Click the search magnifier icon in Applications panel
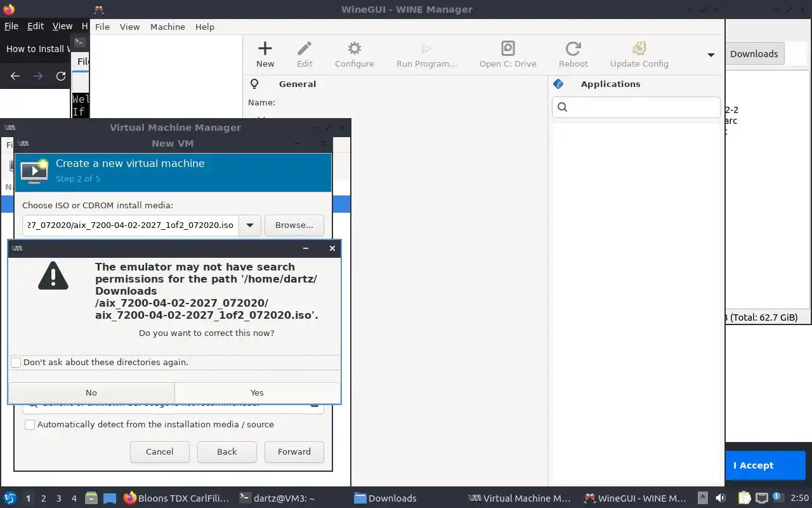812x508 pixels. [x=562, y=107]
